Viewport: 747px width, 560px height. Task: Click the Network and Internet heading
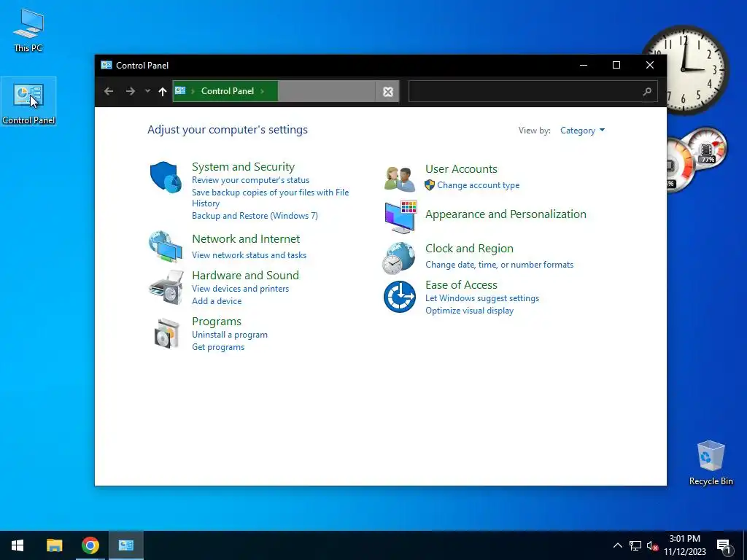coord(245,239)
